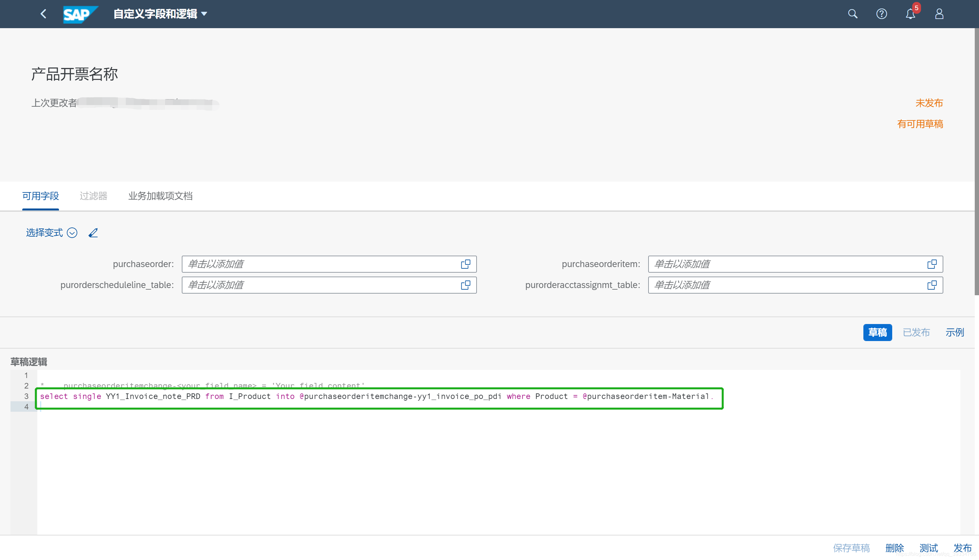Click the 草稿逻辑 section heading

coord(28,362)
